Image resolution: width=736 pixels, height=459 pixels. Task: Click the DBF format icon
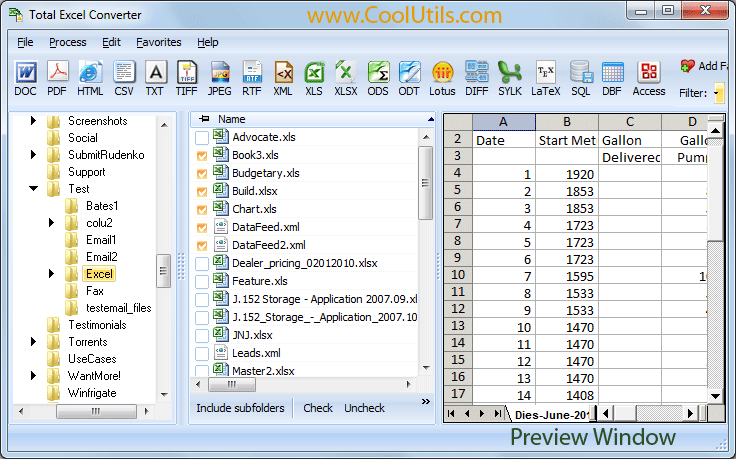[612, 78]
